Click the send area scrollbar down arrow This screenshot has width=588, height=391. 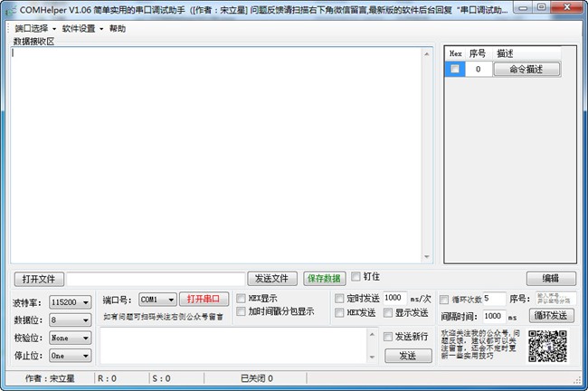point(372,358)
